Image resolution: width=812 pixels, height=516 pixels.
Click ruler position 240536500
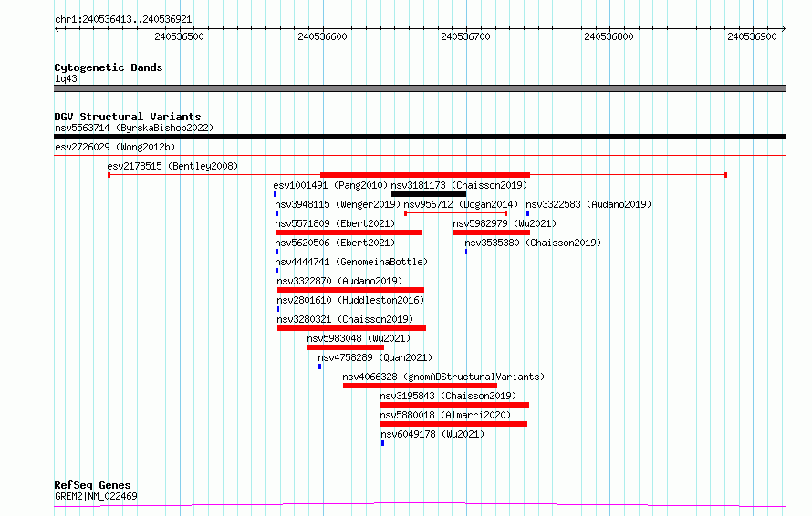179,36
